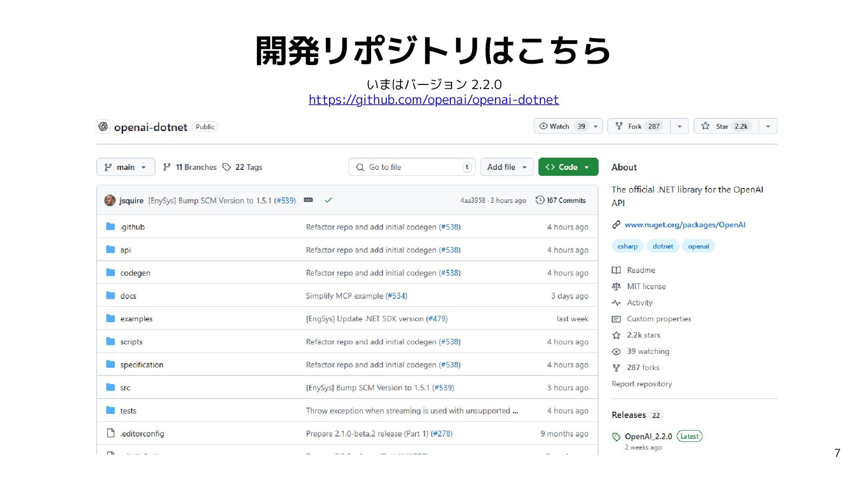Open the examples folder

coord(136,319)
